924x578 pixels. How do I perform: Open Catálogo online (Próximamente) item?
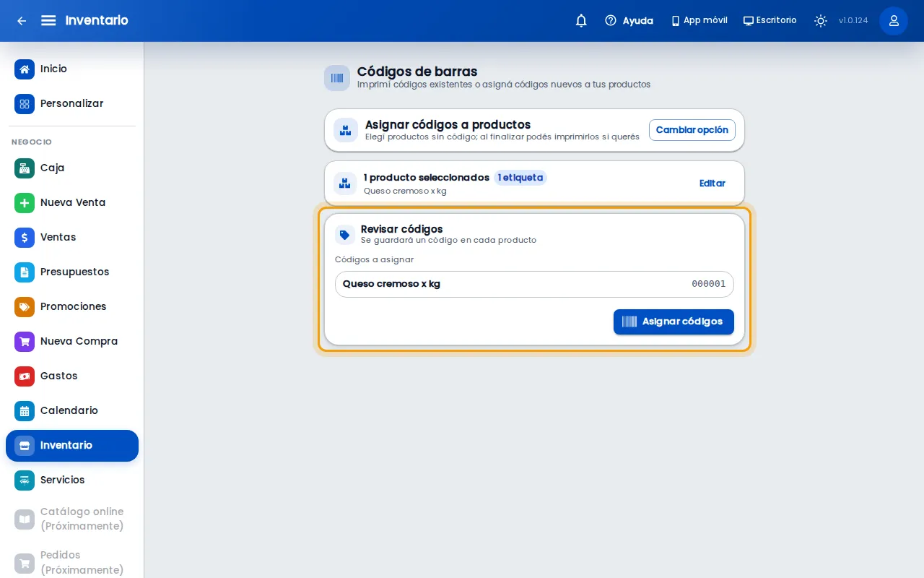click(72, 519)
